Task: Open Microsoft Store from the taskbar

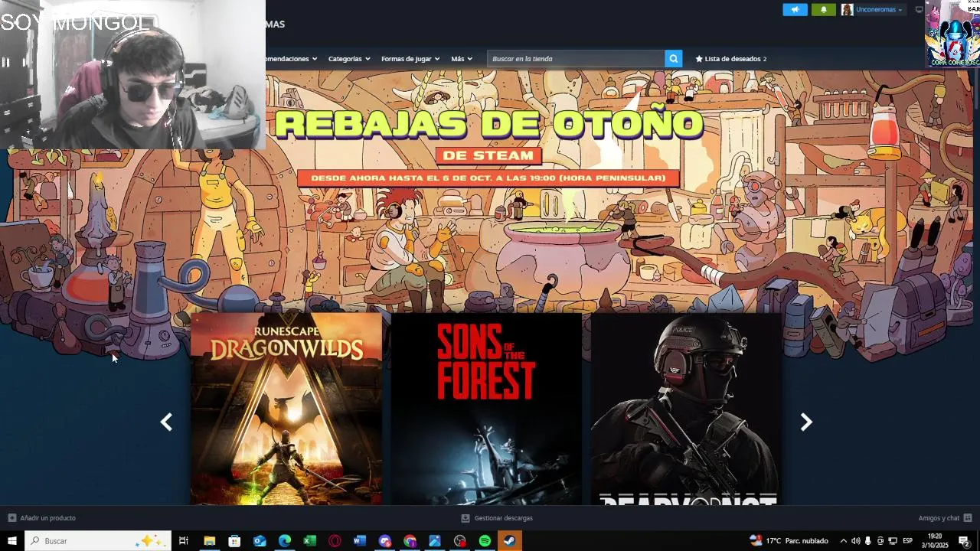Action: coord(234,541)
